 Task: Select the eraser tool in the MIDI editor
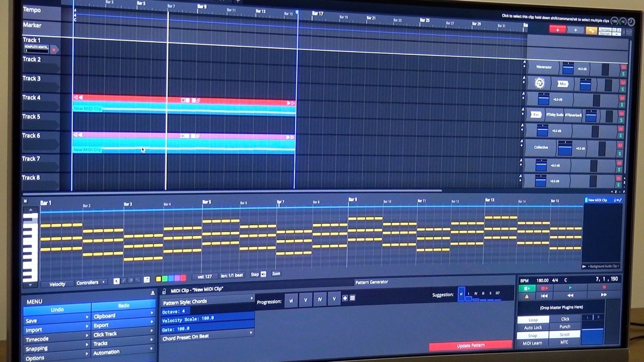131,281
